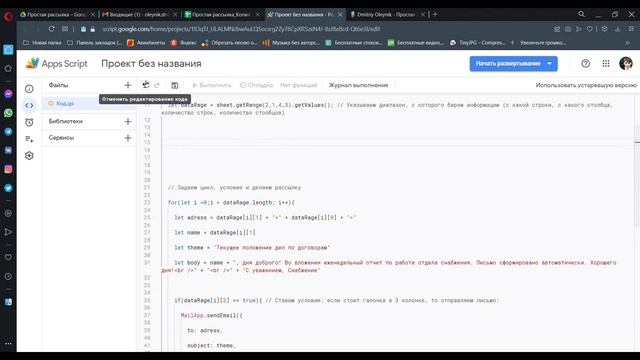
Task: Open the Новая папка bookmark folder
Action: [42, 42]
